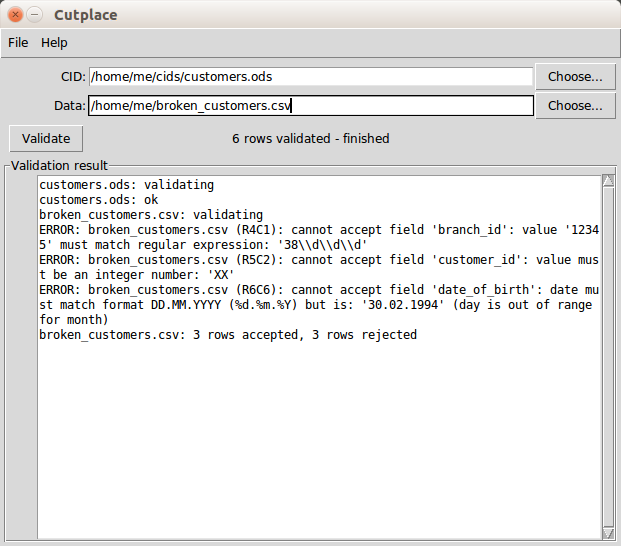
Task: Click the Data path input field
Action: click(x=311, y=106)
